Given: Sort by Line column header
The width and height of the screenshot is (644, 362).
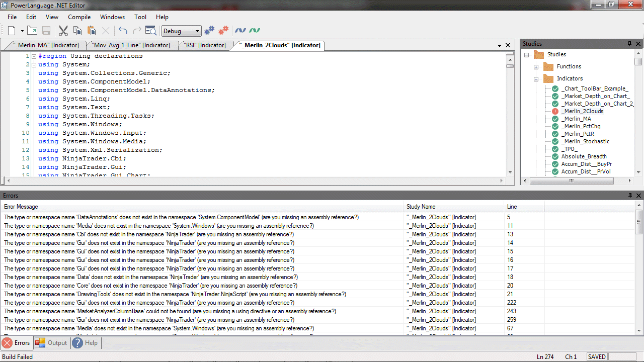Looking at the screenshot, I should click(524, 207).
